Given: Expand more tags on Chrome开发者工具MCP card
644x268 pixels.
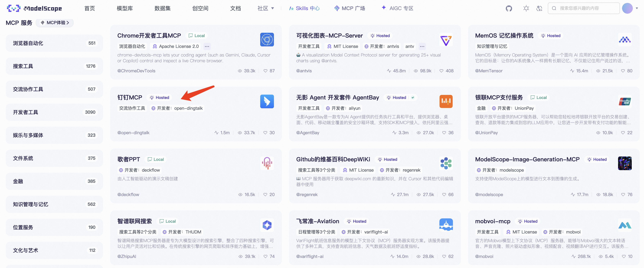Looking at the screenshot, I should tap(207, 46).
